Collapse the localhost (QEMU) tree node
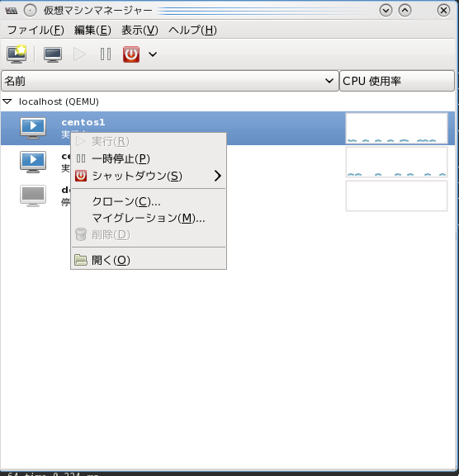This screenshot has height=476, width=459. coord(7,101)
